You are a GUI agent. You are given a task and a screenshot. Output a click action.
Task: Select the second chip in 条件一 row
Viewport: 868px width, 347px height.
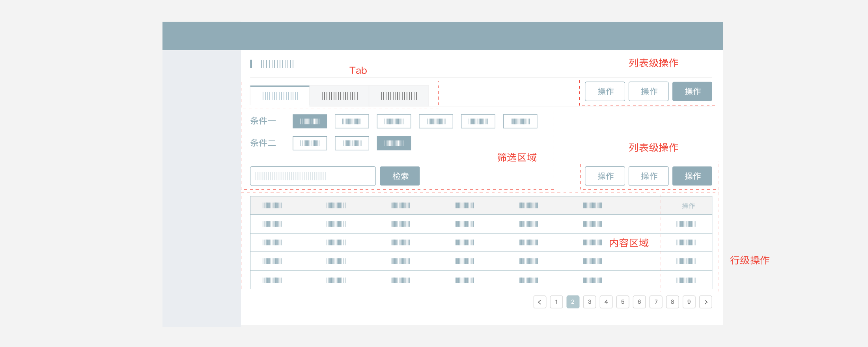click(352, 121)
